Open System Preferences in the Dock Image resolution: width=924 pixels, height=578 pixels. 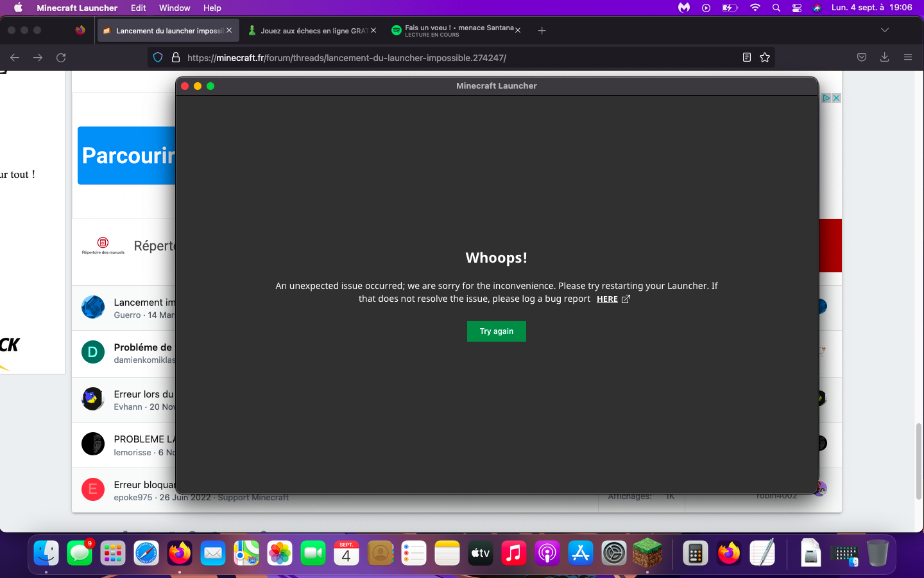[x=614, y=553]
